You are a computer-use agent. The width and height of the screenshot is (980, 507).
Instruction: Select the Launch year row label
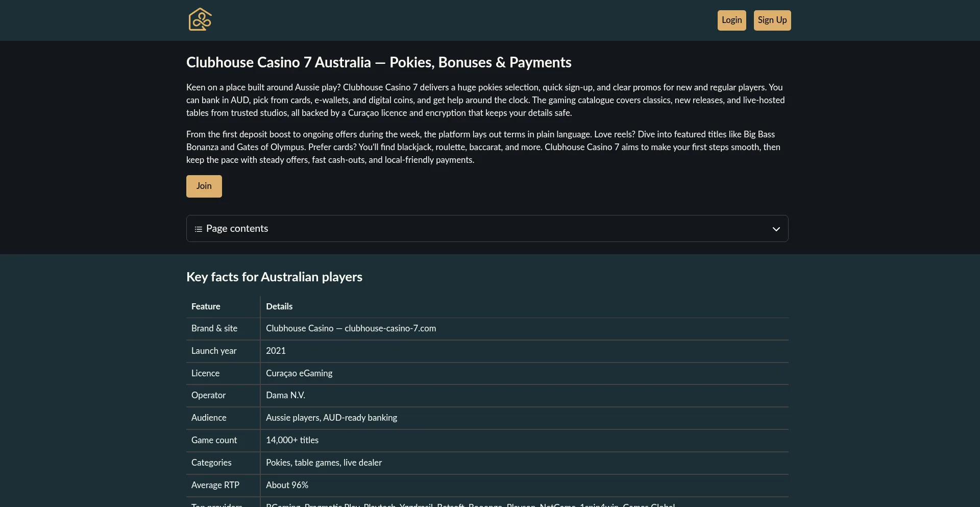[x=214, y=351]
